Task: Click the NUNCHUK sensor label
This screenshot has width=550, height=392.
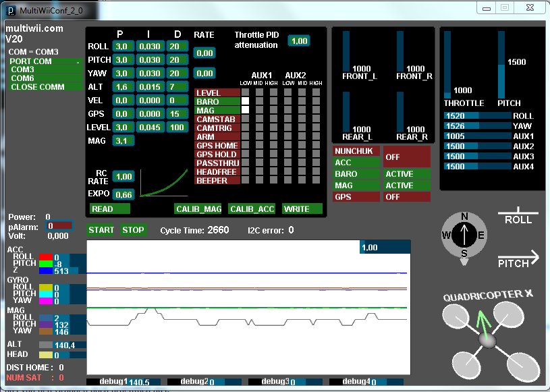Action: 356,150
